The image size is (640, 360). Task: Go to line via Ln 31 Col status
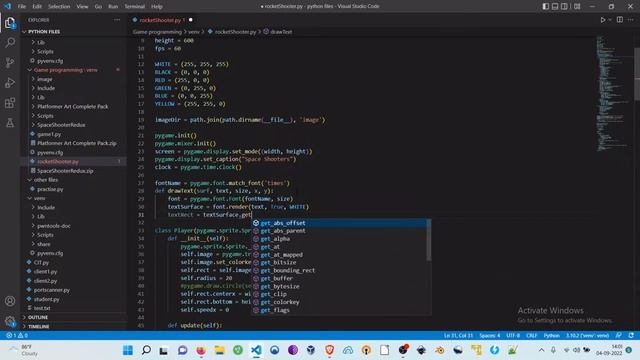[x=458, y=335]
